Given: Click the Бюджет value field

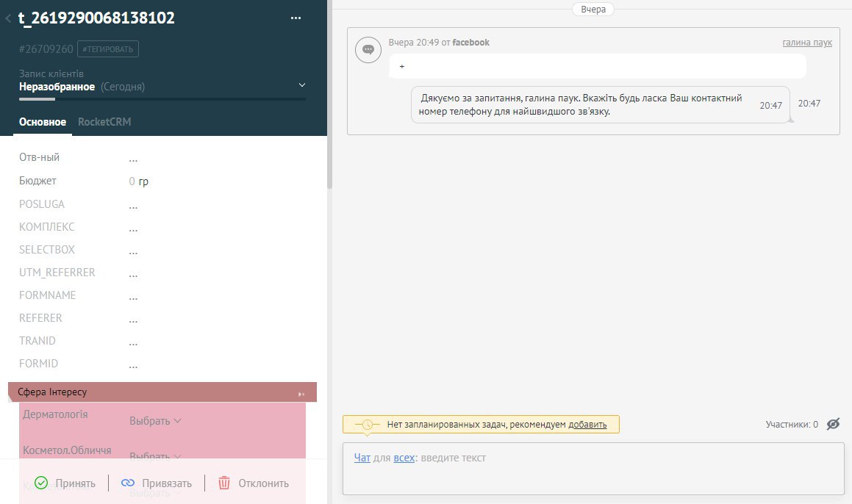Looking at the screenshot, I should 138,181.
